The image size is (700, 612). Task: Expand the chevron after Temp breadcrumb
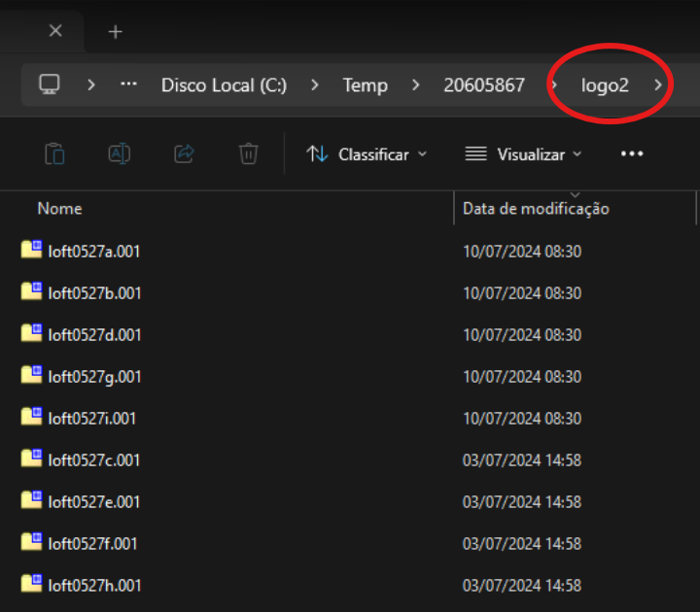(x=416, y=85)
